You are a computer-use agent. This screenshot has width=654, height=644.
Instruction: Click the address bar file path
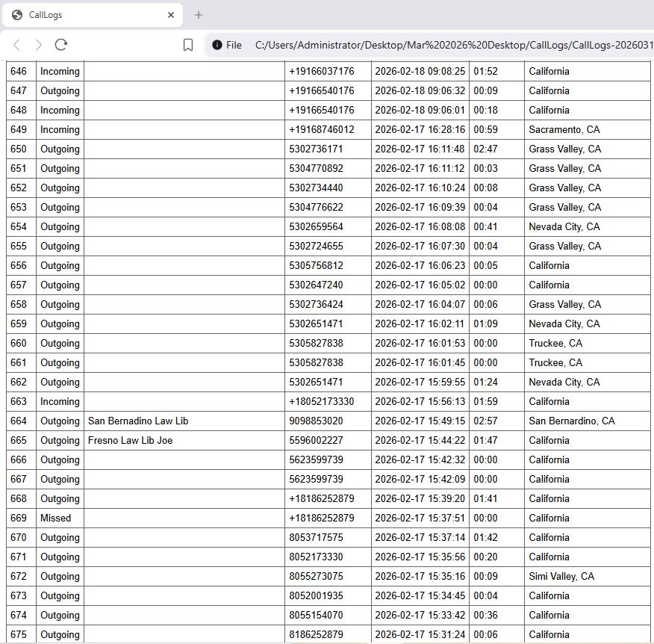454,45
